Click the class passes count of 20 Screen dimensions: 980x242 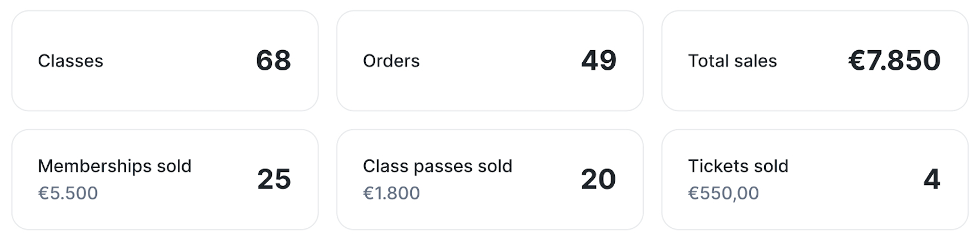pyautogui.click(x=598, y=179)
